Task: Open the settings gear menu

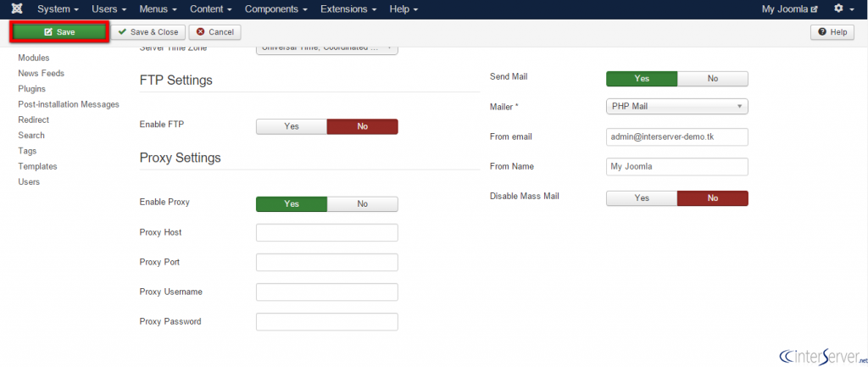Action: (x=844, y=9)
